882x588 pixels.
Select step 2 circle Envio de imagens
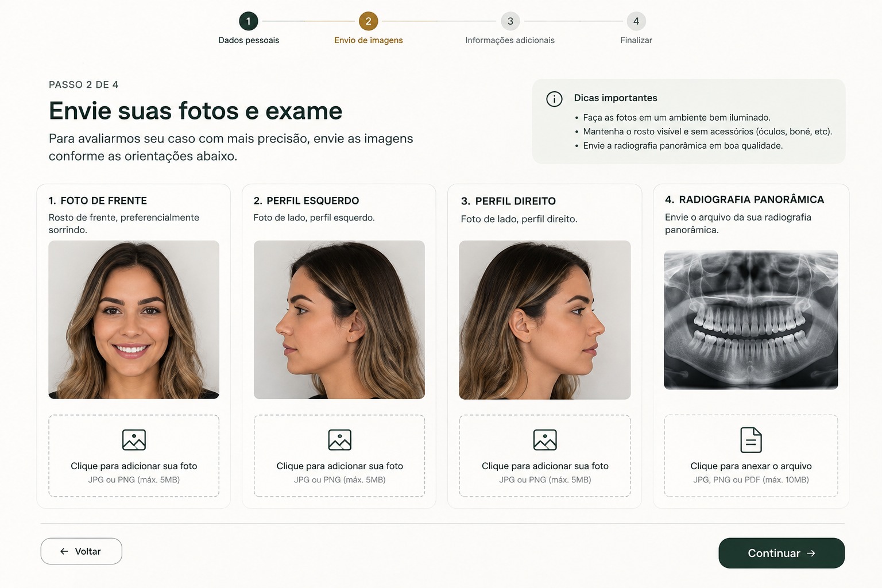click(x=369, y=21)
